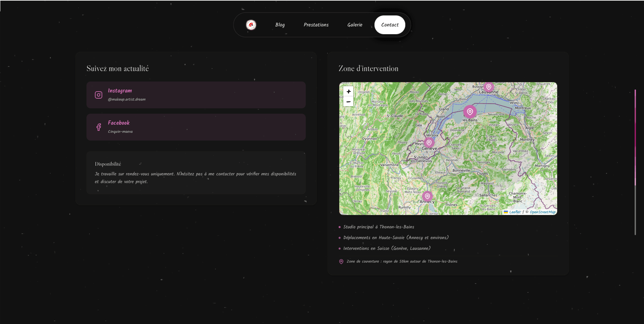Open the OpenStreetMap attribution link
This screenshot has height=324, width=644.
[x=542, y=212]
